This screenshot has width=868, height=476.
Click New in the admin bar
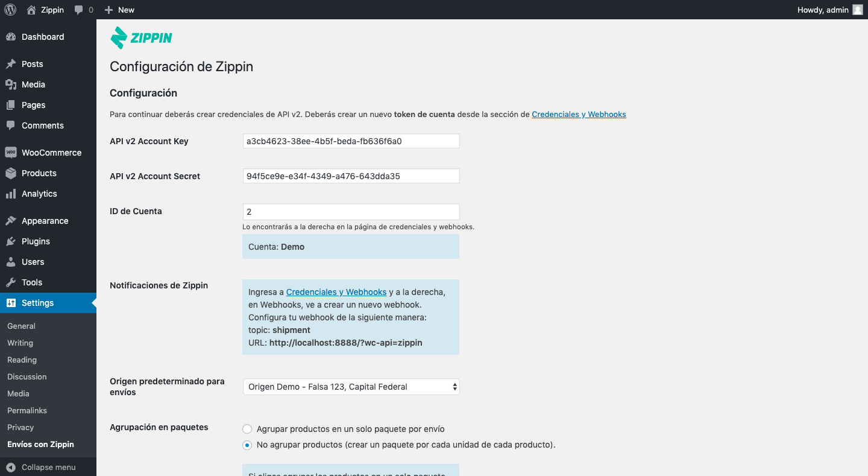[126, 10]
